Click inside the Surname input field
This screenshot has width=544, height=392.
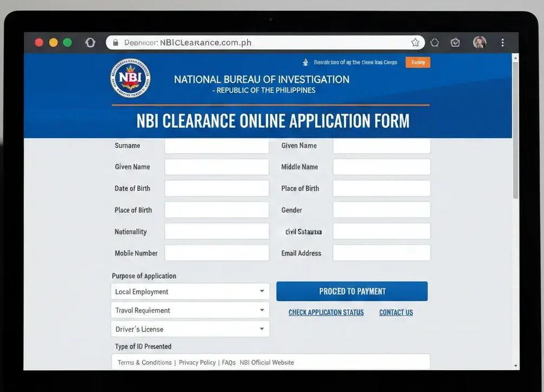click(216, 145)
